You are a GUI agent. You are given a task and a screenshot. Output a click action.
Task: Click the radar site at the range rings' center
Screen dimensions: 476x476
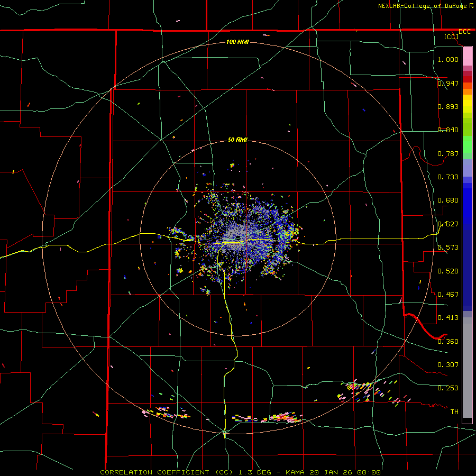(237, 238)
